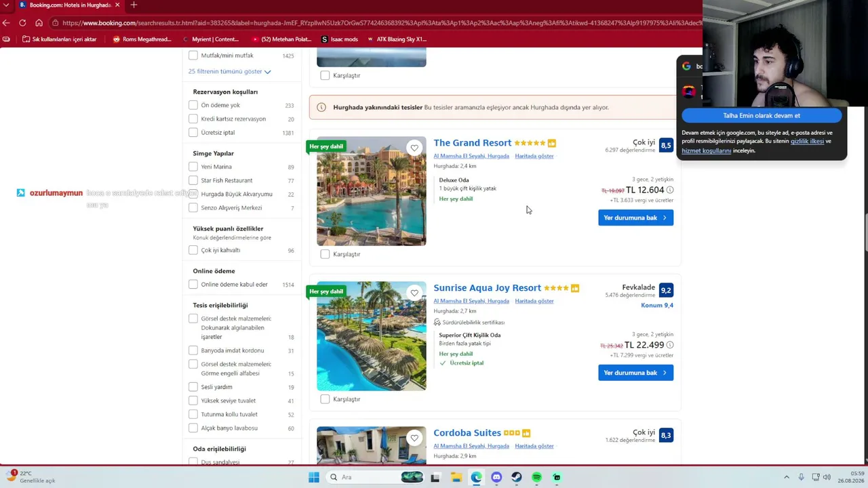This screenshot has width=868, height=488.
Task: Select the Alçak banyo lavabosu checkbox
Action: coord(193,428)
